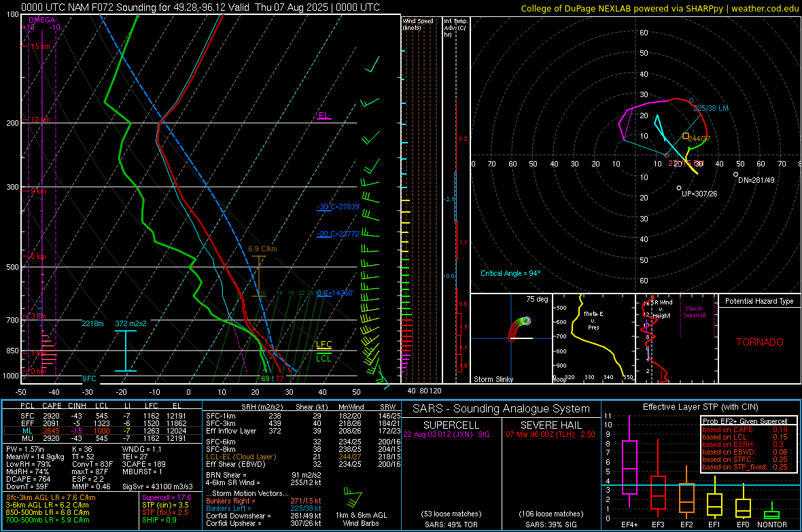Click SARS - Sounding Analogue System heading
The height and width of the screenshot is (532, 802).
click(502, 409)
